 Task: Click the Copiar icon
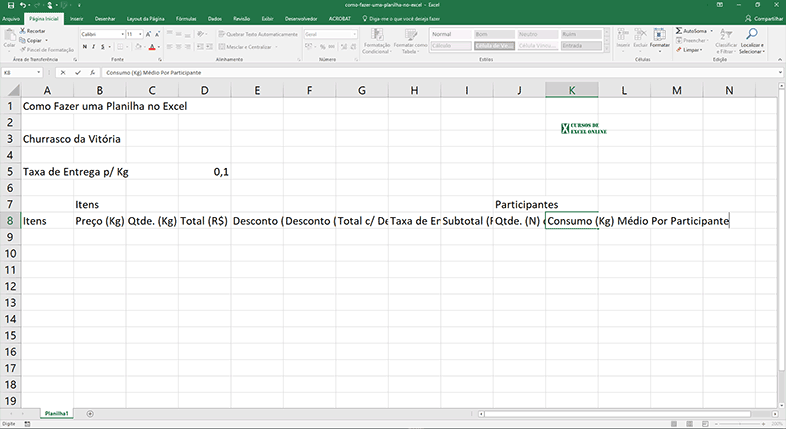[23, 40]
